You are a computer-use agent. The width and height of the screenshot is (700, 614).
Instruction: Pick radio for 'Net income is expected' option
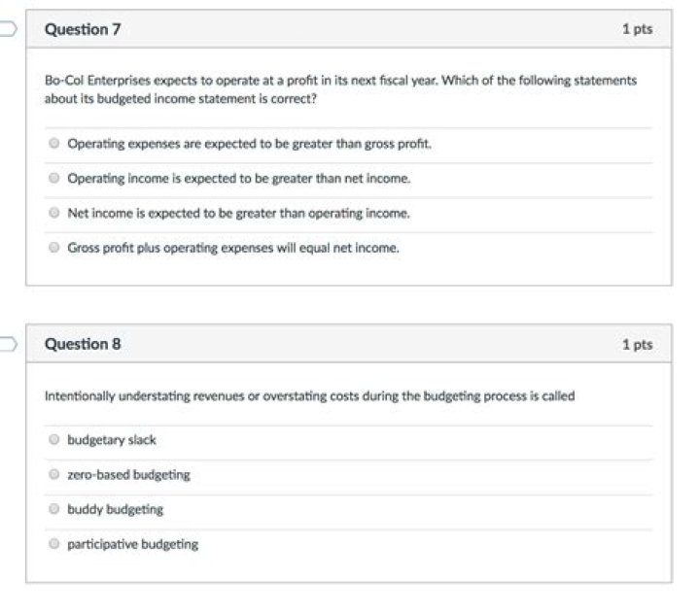coord(54,213)
